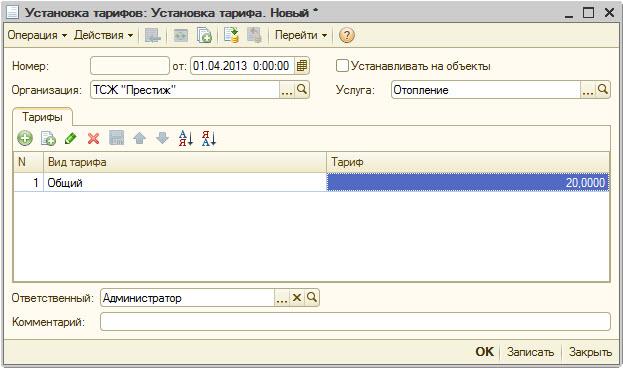623x368 pixels.
Task: Toggle Устанавливать на объекты checkbox
Action: pyautogui.click(x=342, y=66)
